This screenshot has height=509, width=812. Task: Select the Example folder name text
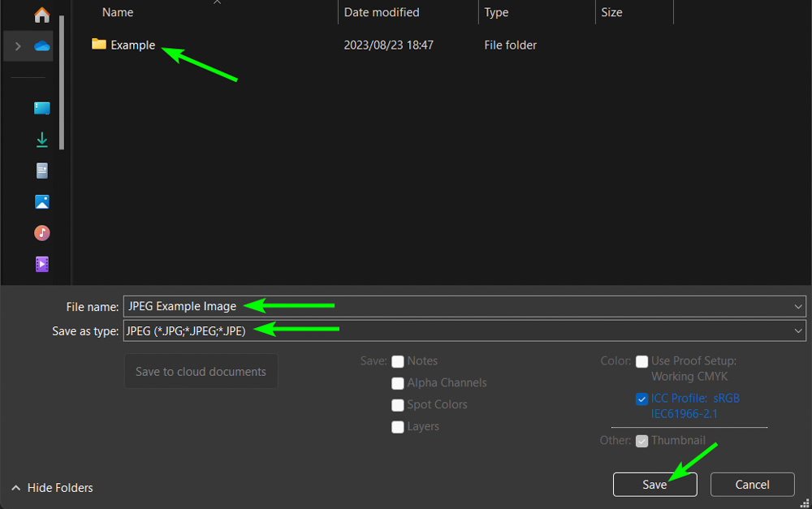point(132,45)
